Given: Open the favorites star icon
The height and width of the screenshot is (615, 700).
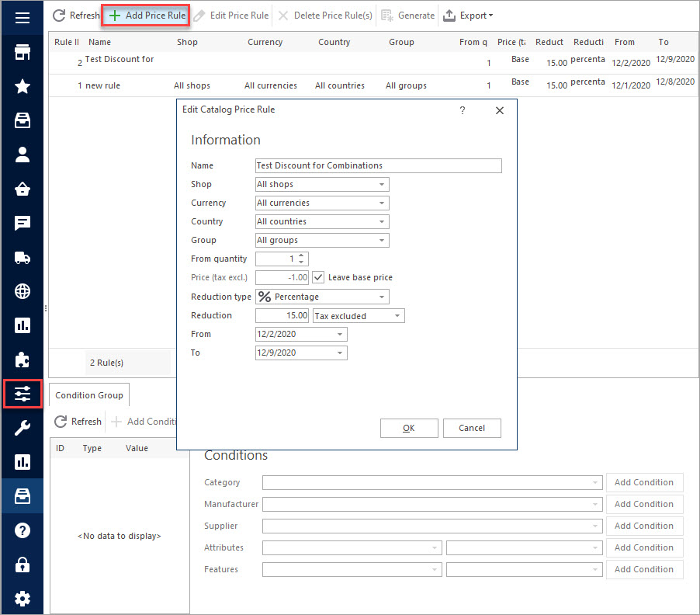Looking at the screenshot, I should pos(23,85).
